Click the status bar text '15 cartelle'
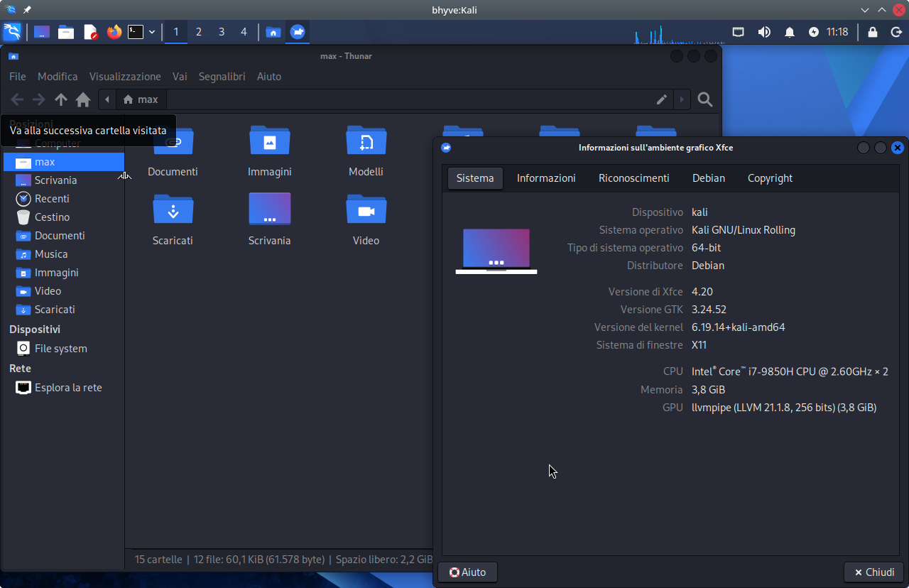This screenshot has height=588, width=909. click(158, 560)
